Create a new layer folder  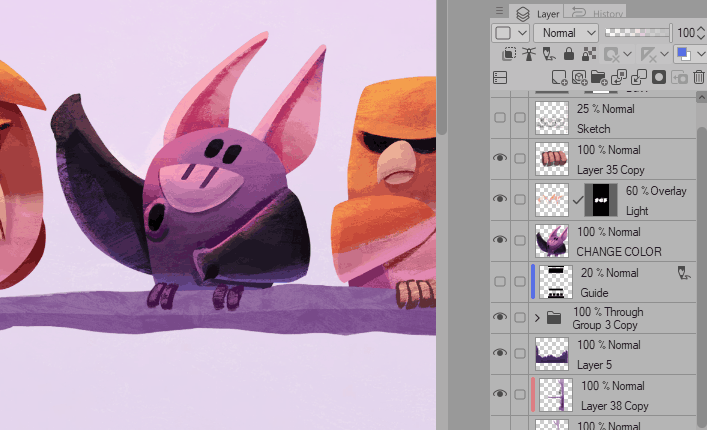[599, 77]
